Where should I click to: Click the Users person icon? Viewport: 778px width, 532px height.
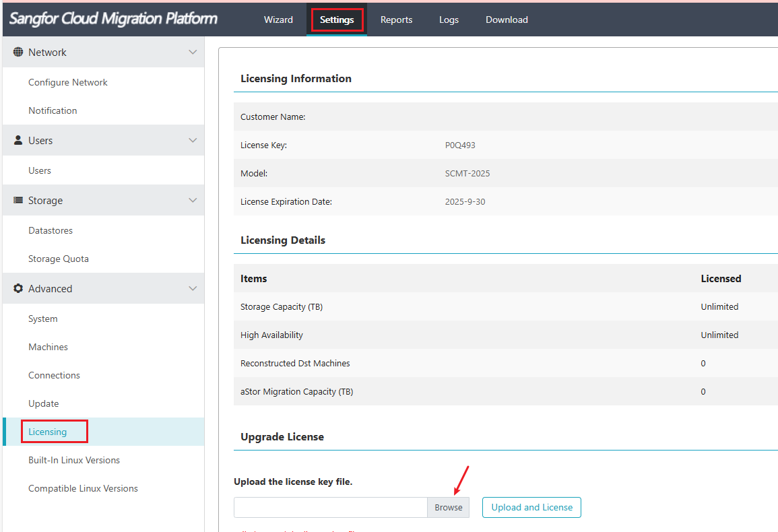click(x=18, y=140)
